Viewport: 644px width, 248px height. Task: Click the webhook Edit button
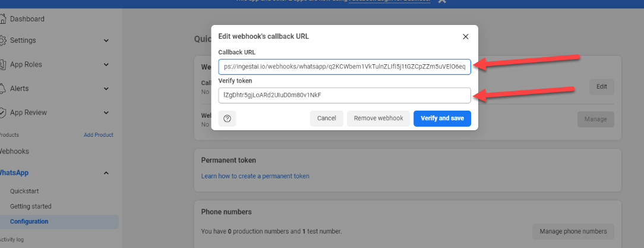(x=602, y=87)
